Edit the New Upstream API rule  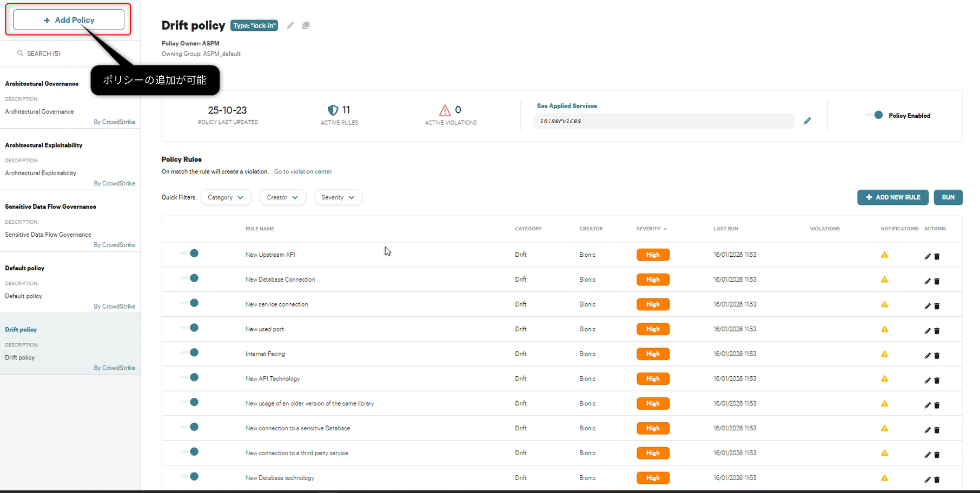926,256
